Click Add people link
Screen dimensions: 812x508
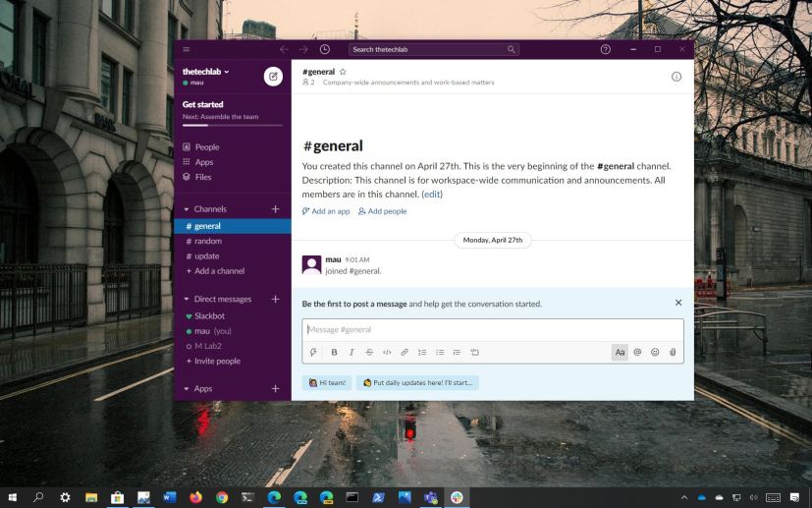(x=383, y=211)
